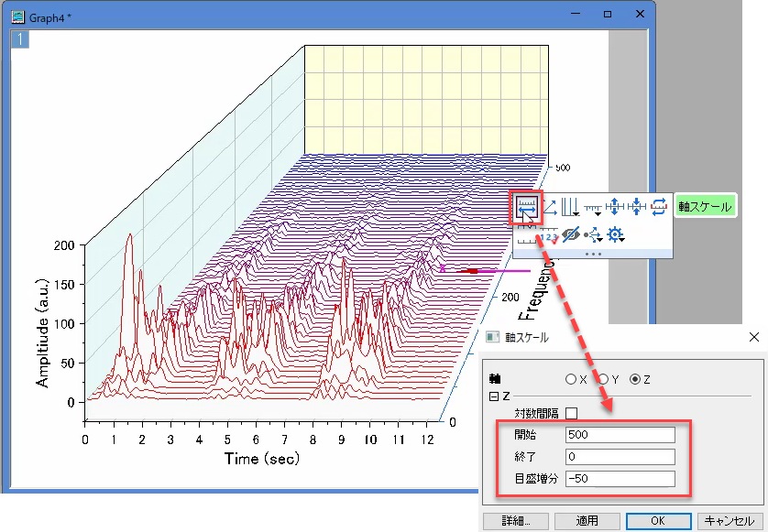
Task: Click the 'Graph4 *' window title text
Action: pos(50,18)
